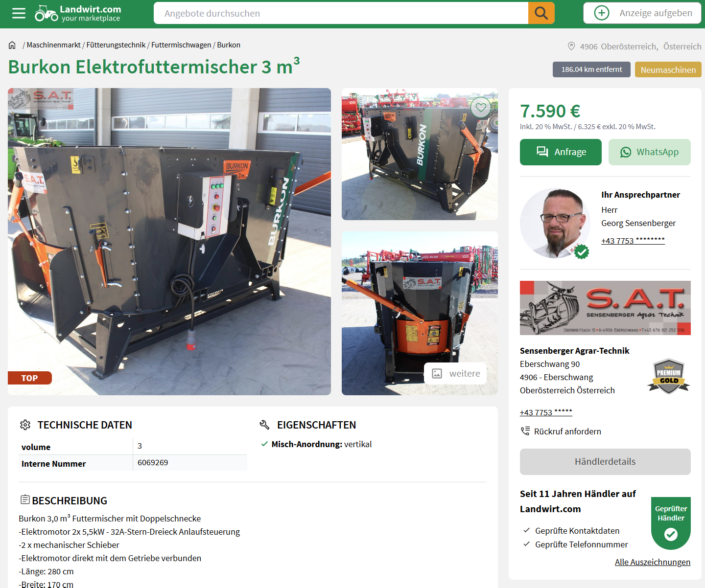
Task: Send an Anfrage to dealer
Action: [x=561, y=152]
